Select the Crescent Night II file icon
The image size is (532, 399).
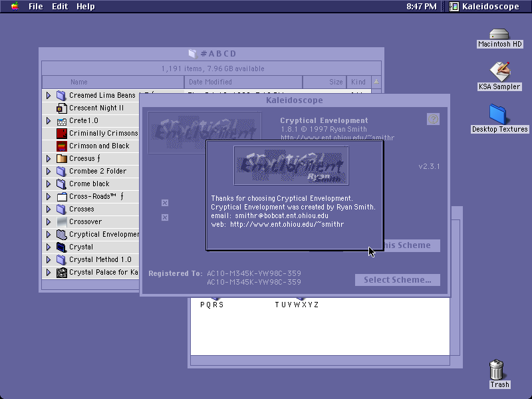click(61, 108)
